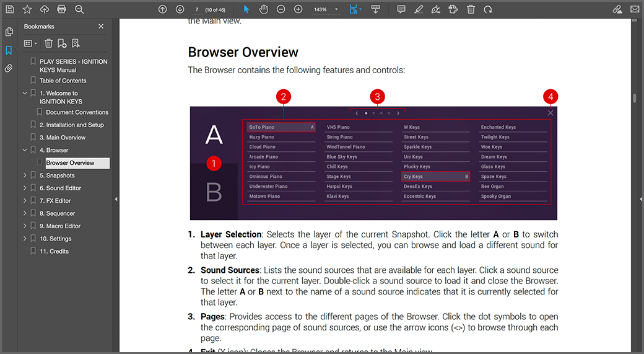Go to 3. Main Overview bookmark
This screenshot has height=354, width=644.
pos(63,138)
